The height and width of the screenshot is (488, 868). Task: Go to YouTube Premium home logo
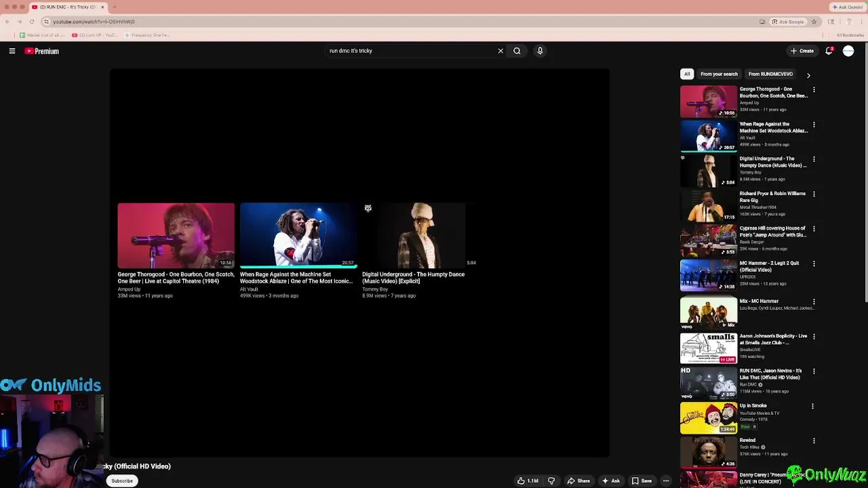42,51
